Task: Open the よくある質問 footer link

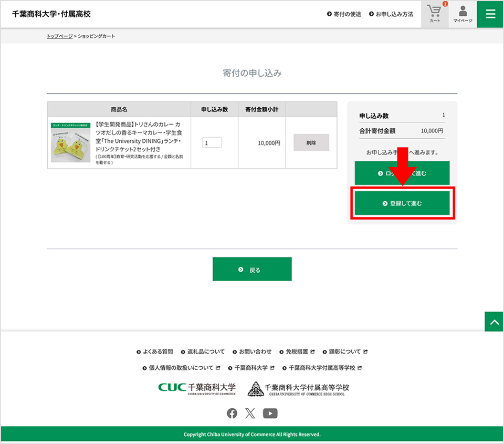Action: [157, 352]
